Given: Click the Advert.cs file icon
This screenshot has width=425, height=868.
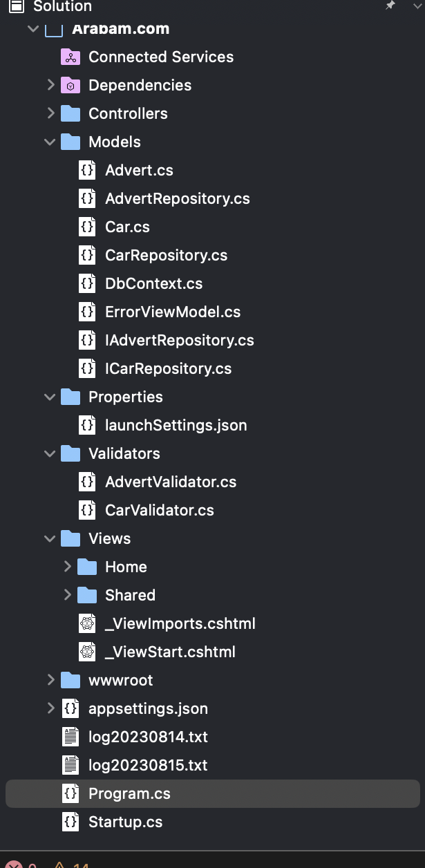Looking at the screenshot, I should click(87, 170).
